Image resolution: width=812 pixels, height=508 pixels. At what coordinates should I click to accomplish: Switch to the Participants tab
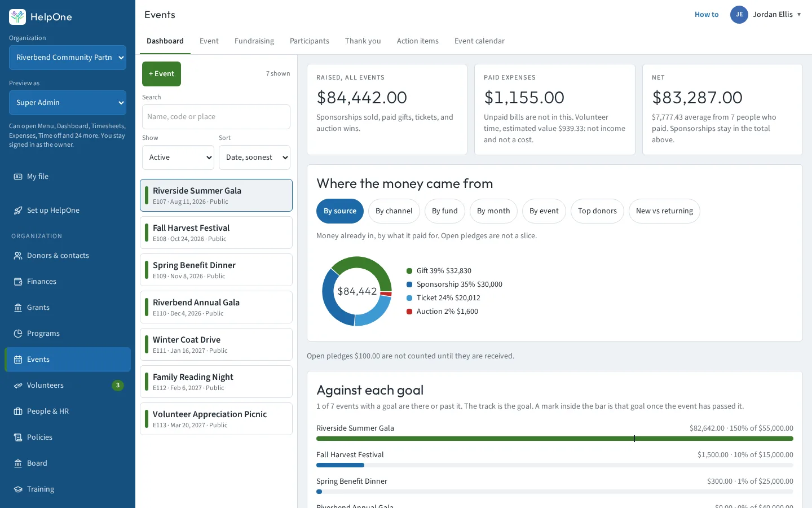tap(310, 41)
